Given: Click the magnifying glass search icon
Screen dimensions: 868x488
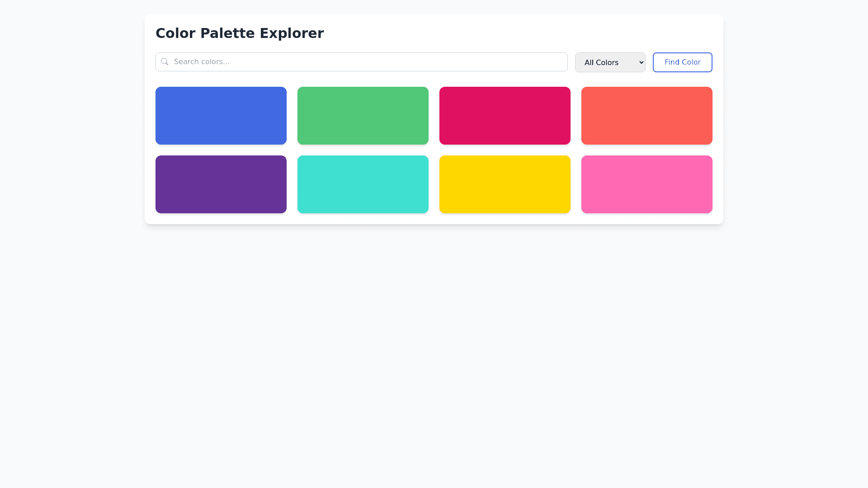Looking at the screenshot, I should pos(165,61).
